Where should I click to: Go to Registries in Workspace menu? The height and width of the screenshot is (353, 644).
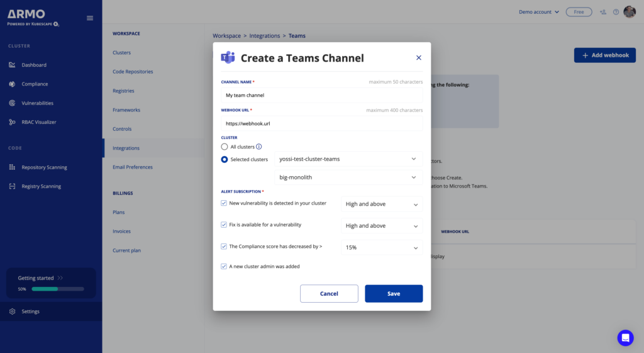coord(123,91)
